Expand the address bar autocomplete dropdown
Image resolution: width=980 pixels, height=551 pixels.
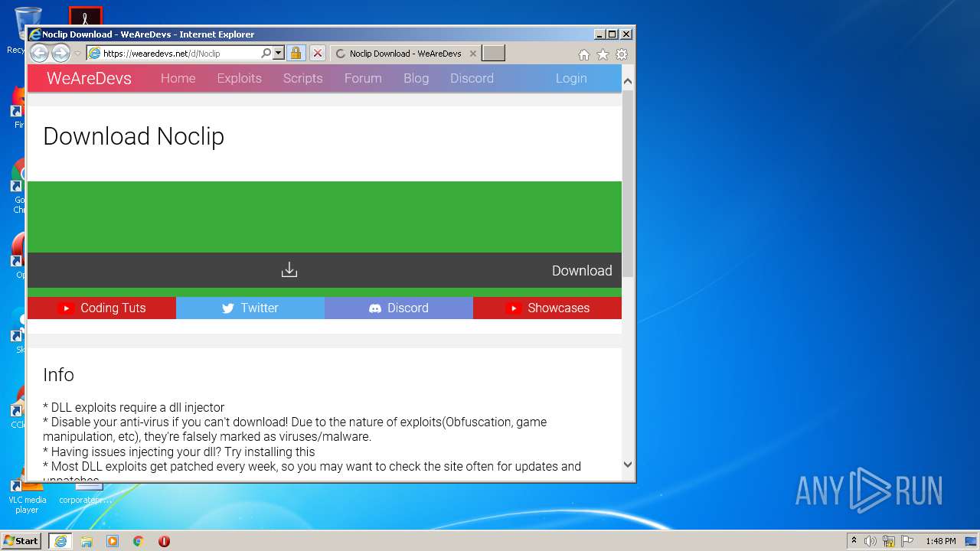click(x=278, y=54)
